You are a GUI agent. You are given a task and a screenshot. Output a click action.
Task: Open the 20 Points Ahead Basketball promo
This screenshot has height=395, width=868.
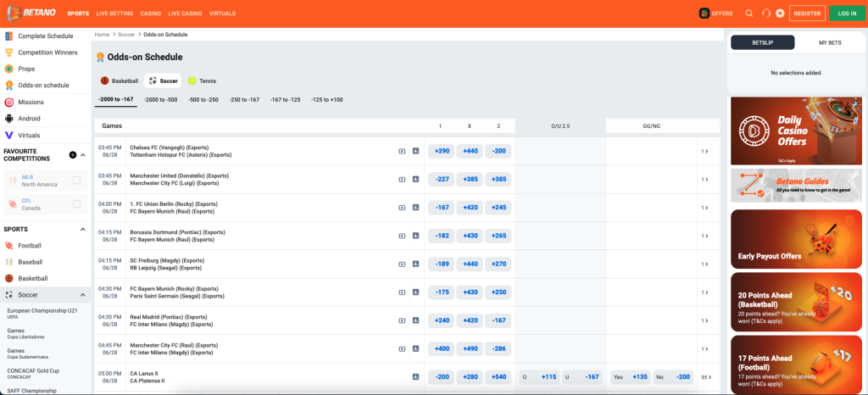(796, 302)
